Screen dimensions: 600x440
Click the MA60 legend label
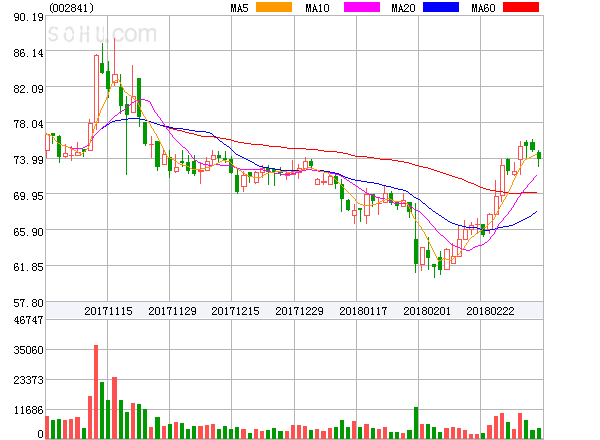click(483, 8)
